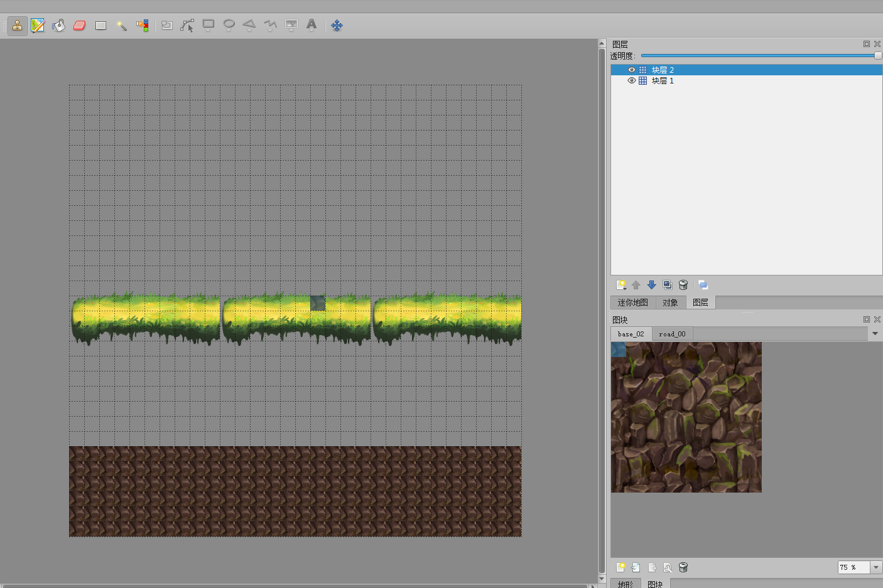Click the overlapping-squares icon in layers toolbar
This screenshot has height=588, width=883.
coord(703,285)
